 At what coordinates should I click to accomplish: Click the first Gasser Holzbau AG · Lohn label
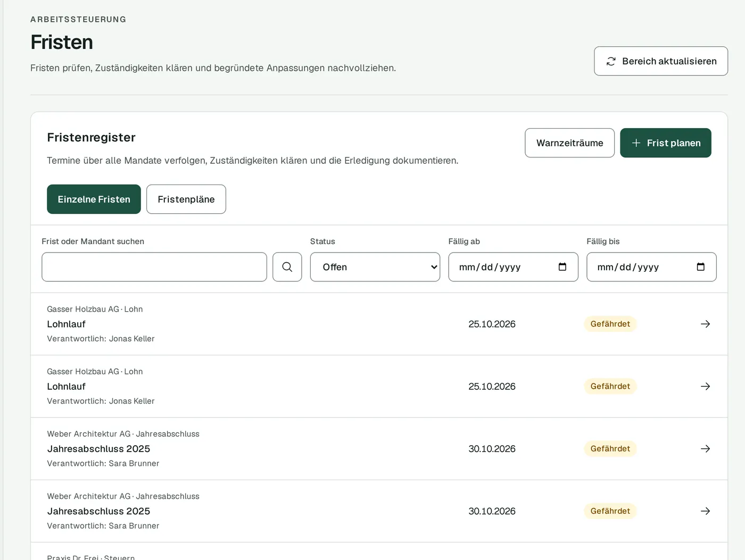click(x=95, y=309)
